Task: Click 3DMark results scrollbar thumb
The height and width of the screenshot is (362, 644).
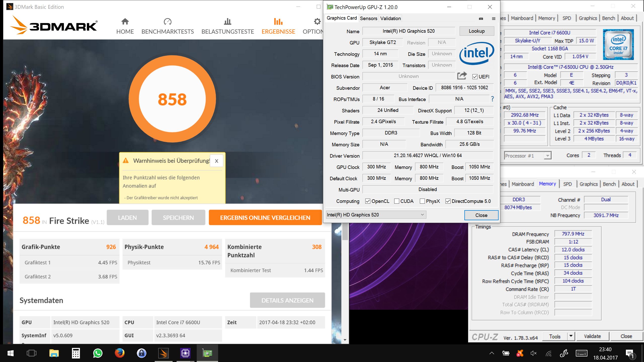Action: pyautogui.click(x=345, y=232)
